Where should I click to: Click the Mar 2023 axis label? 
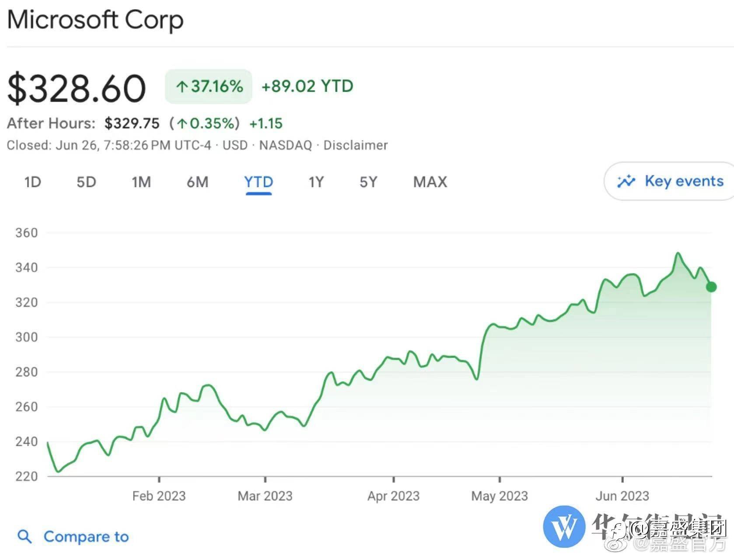coord(265,496)
